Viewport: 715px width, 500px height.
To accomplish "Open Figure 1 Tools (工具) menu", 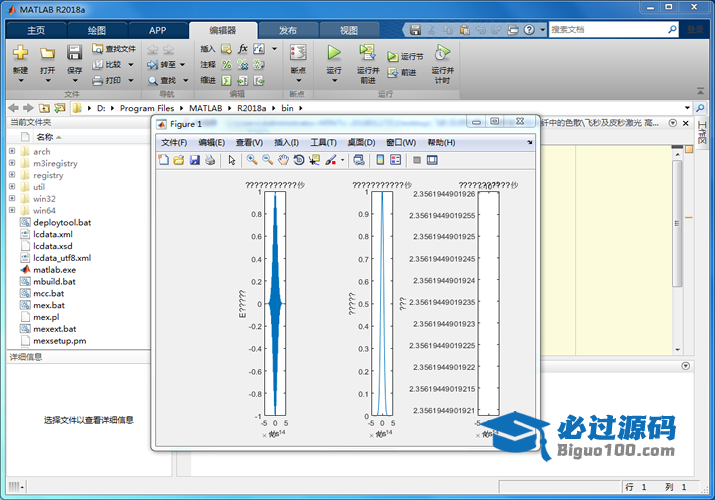I will pyautogui.click(x=323, y=143).
